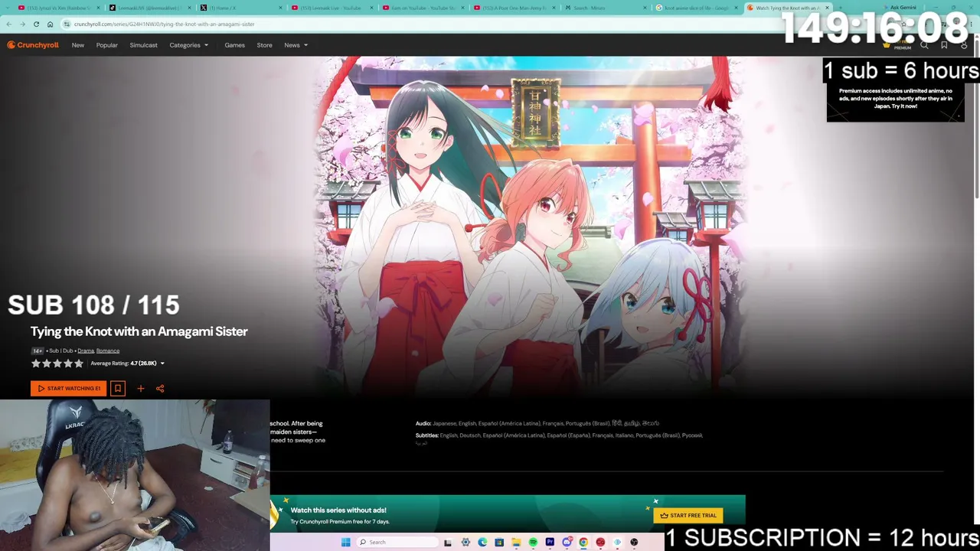980x551 pixels.
Task: Open Microsoft Store from the taskbar
Action: tap(499, 543)
